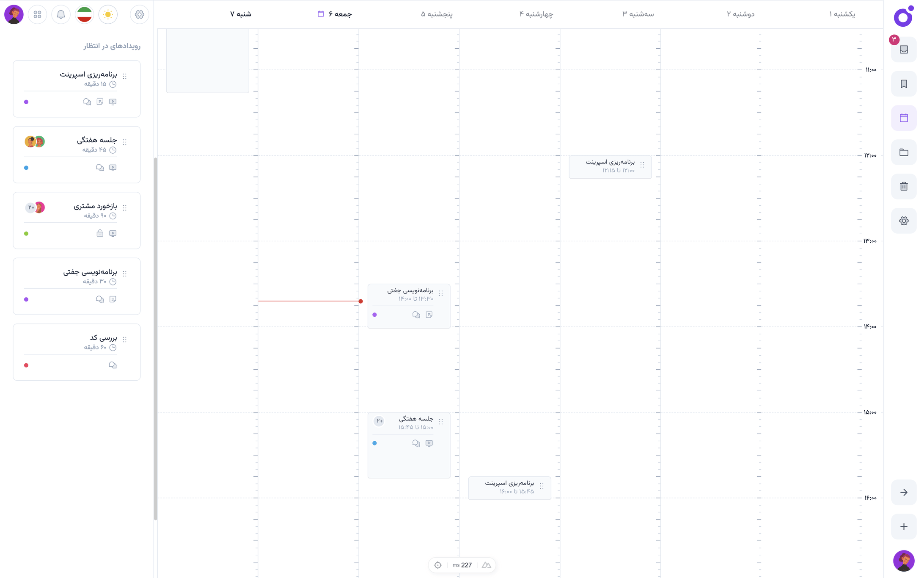Click the trash icon in sidebar
Screen dimensions: 924x578
point(904,186)
